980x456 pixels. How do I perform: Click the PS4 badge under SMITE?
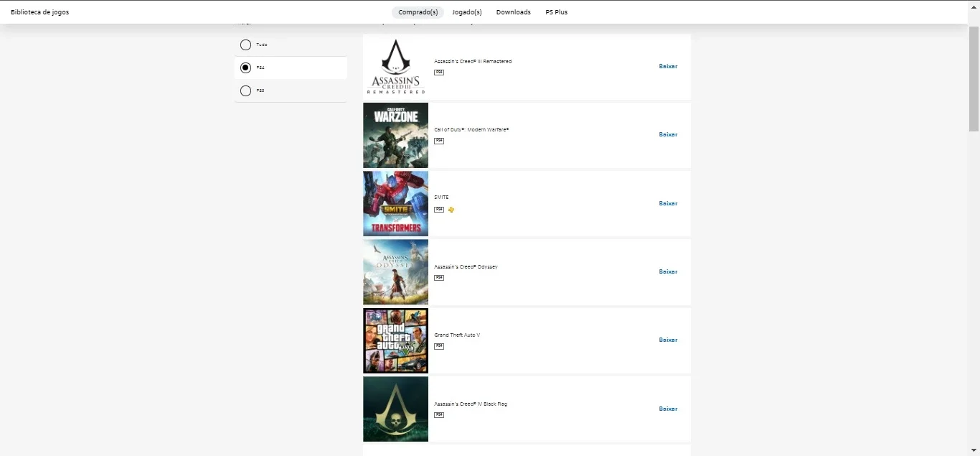[x=439, y=210]
